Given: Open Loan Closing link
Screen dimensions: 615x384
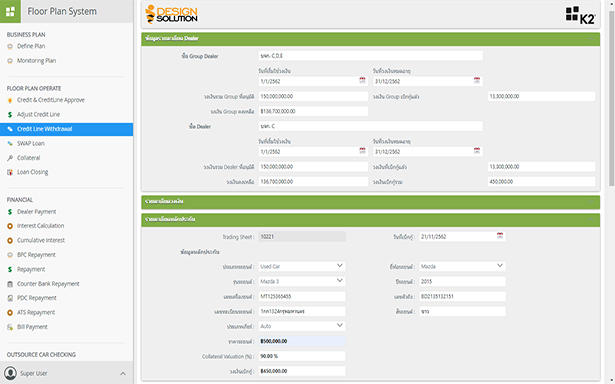Looking at the screenshot, I should point(33,172).
